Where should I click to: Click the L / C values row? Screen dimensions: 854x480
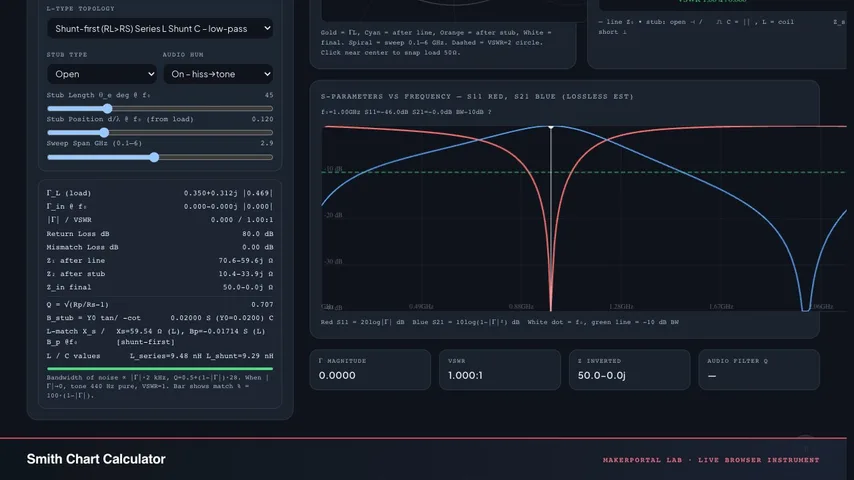[160, 356]
